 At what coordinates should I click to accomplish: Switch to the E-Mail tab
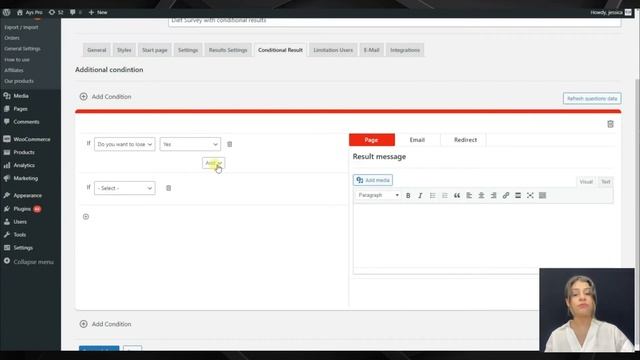[371, 50]
